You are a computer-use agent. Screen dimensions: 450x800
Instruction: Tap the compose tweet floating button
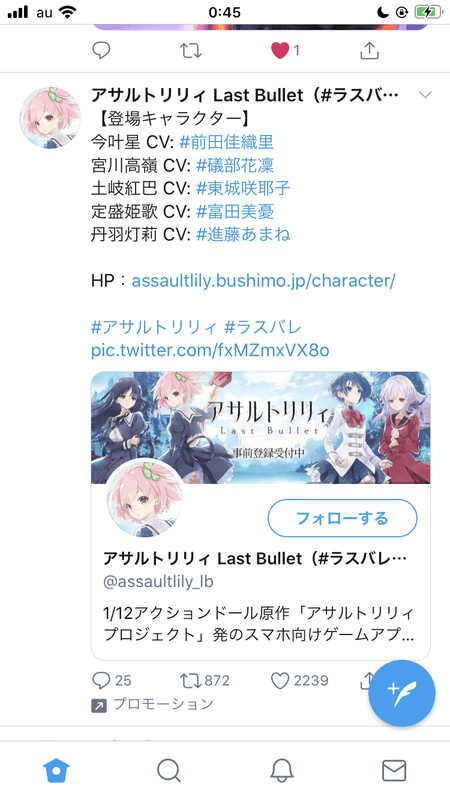[402, 693]
